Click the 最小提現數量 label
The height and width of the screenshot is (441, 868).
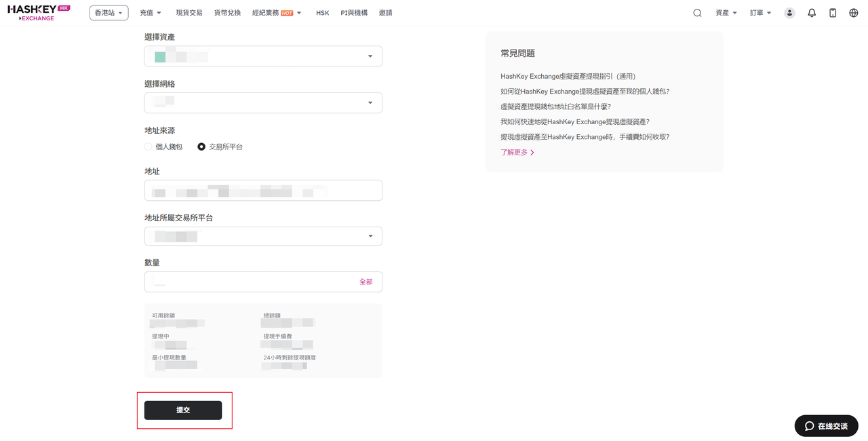[169, 358]
